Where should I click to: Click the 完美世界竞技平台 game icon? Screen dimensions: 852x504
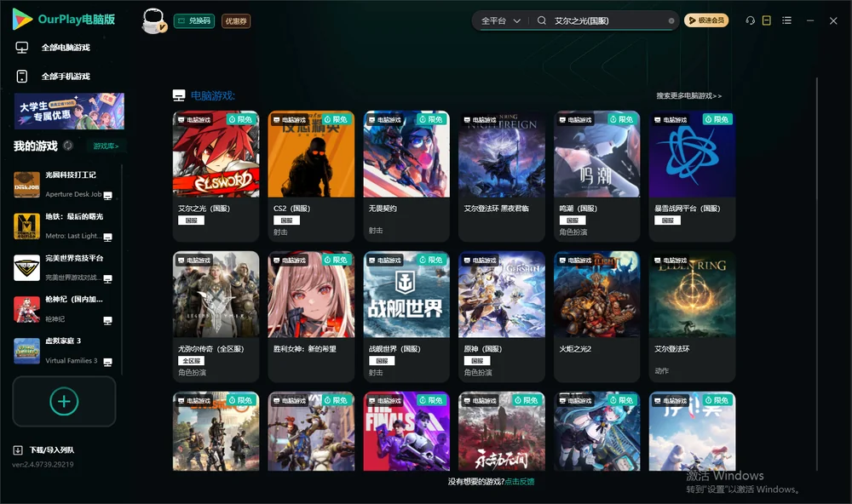pyautogui.click(x=26, y=267)
